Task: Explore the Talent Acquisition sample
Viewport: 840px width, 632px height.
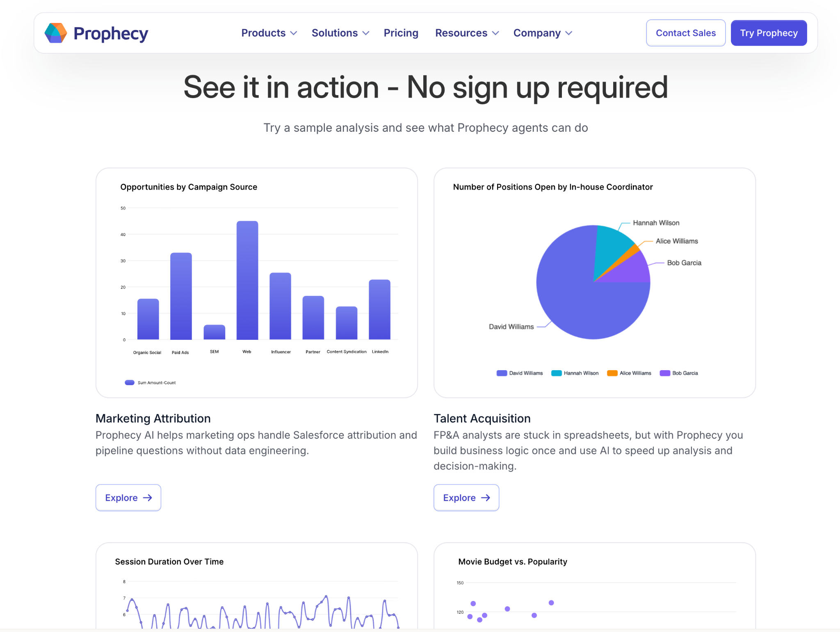Action: [466, 497]
